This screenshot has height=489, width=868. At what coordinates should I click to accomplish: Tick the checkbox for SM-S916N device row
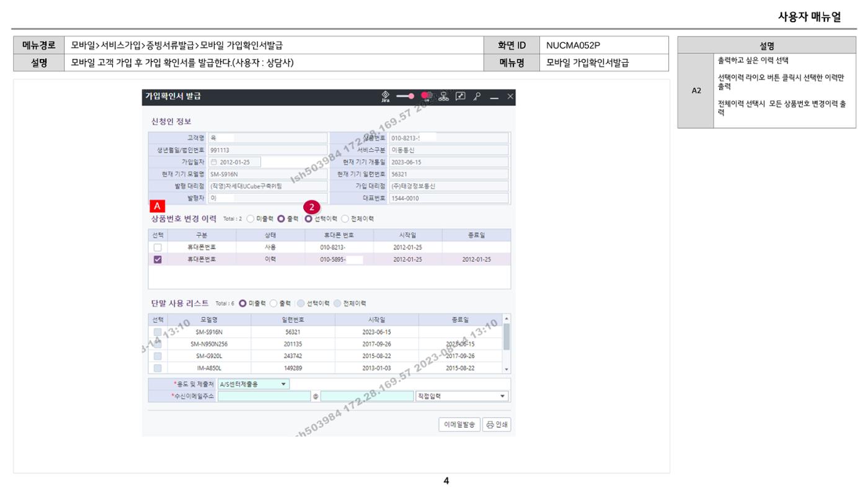pyautogui.click(x=157, y=332)
